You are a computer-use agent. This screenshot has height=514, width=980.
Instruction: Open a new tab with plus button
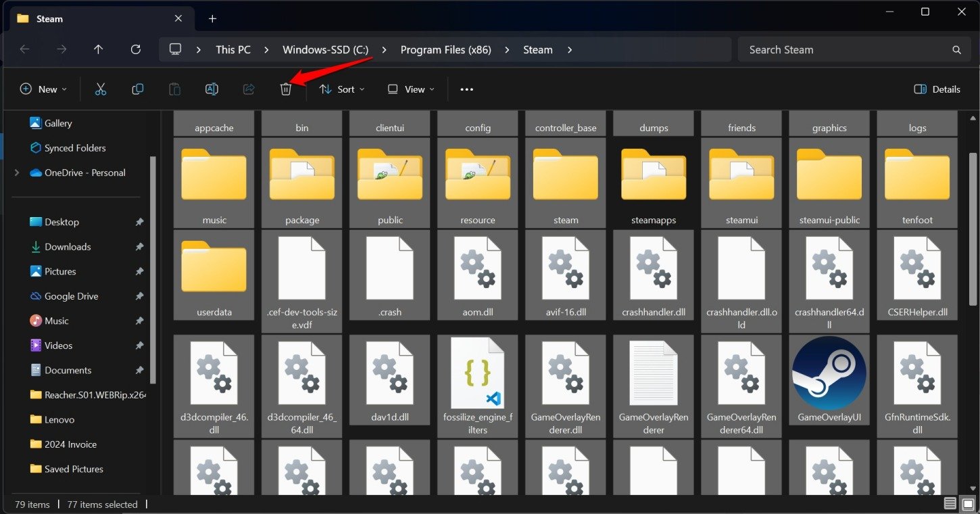pos(212,19)
